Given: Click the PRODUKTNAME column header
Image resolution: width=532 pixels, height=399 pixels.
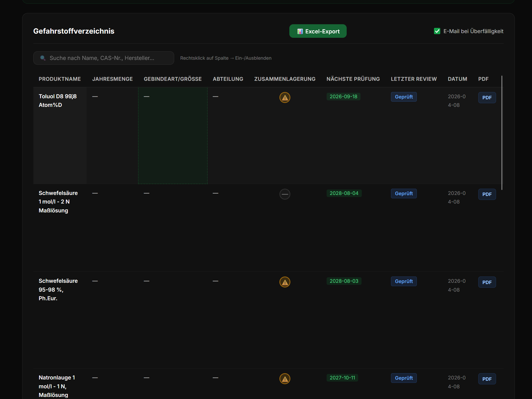Looking at the screenshot, I should [60, 79].
